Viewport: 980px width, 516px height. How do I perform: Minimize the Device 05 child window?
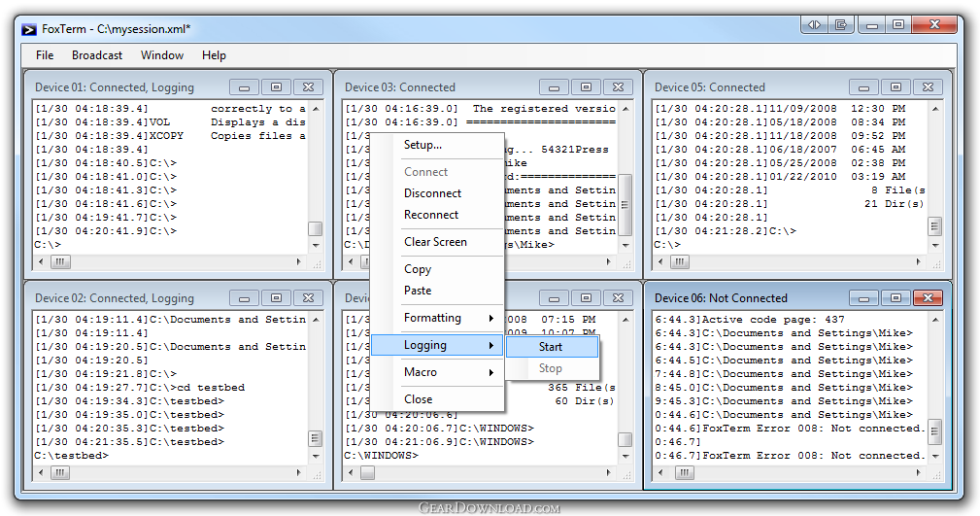(x=863, y=87)
